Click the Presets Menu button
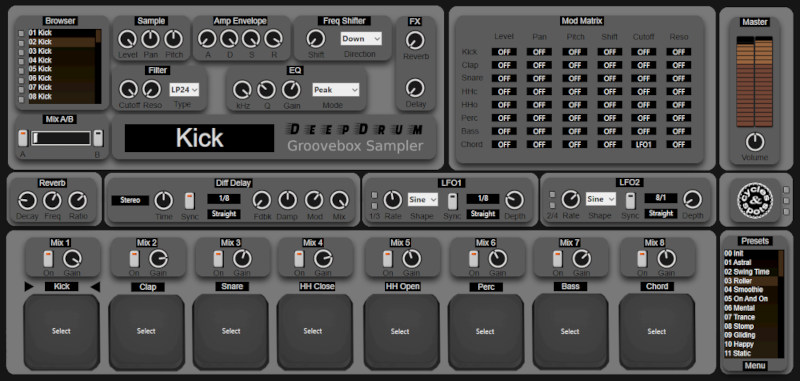Screen dimensions: 800x381 coord(754,366)
